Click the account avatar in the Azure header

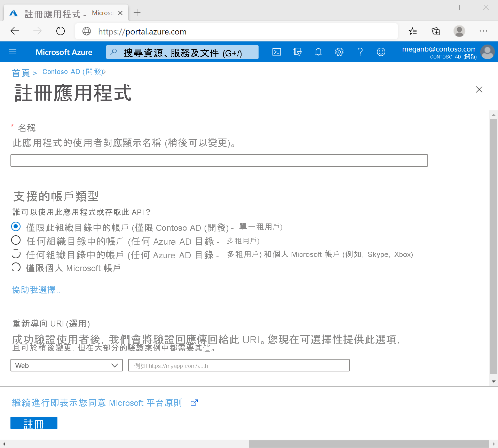pos(487,52)
